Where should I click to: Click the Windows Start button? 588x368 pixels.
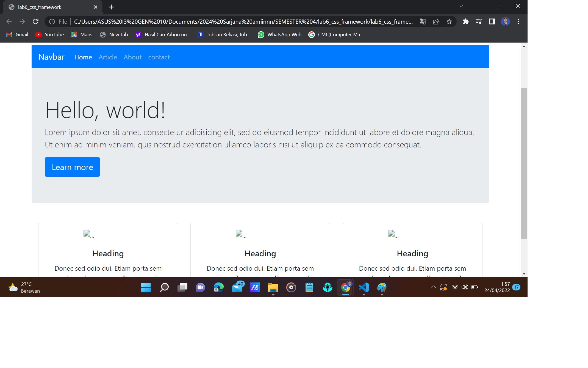146,287
